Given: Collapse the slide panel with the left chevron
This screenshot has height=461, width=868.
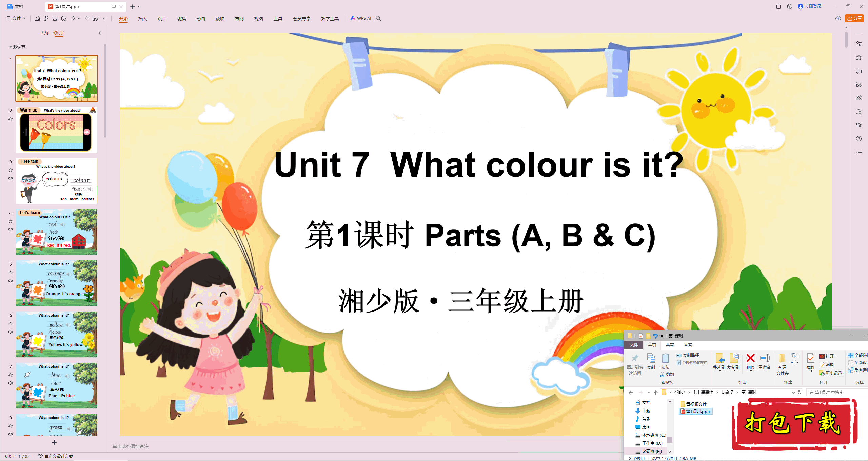Looking at the screenshot, I should click(x=100, y=33).
